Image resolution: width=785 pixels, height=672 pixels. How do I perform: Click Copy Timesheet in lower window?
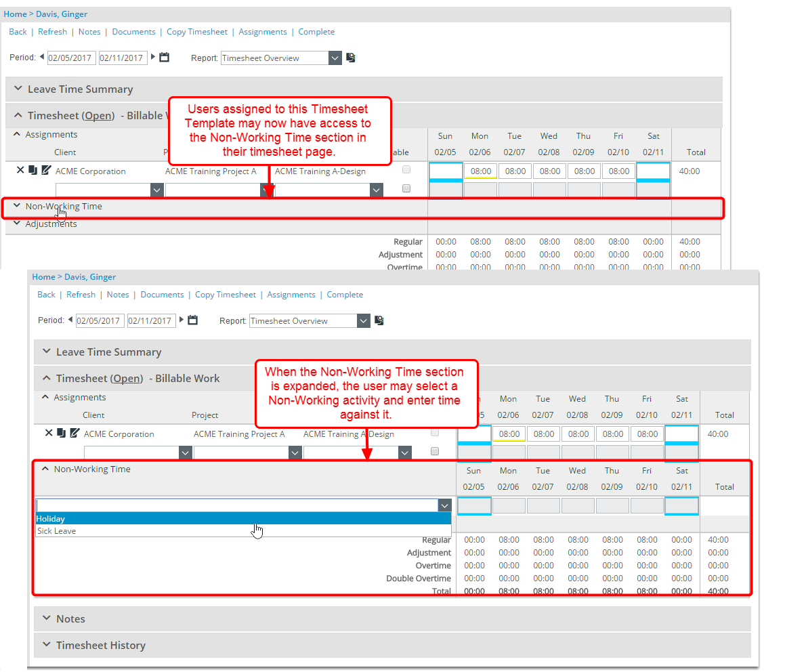[x=226, y=295]
